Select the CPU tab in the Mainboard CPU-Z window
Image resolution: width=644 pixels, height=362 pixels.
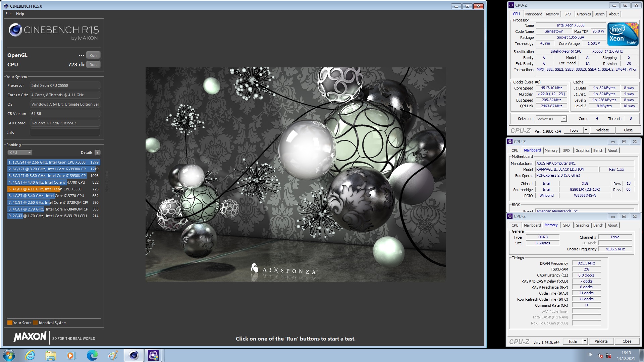click(x=515, y=150)
